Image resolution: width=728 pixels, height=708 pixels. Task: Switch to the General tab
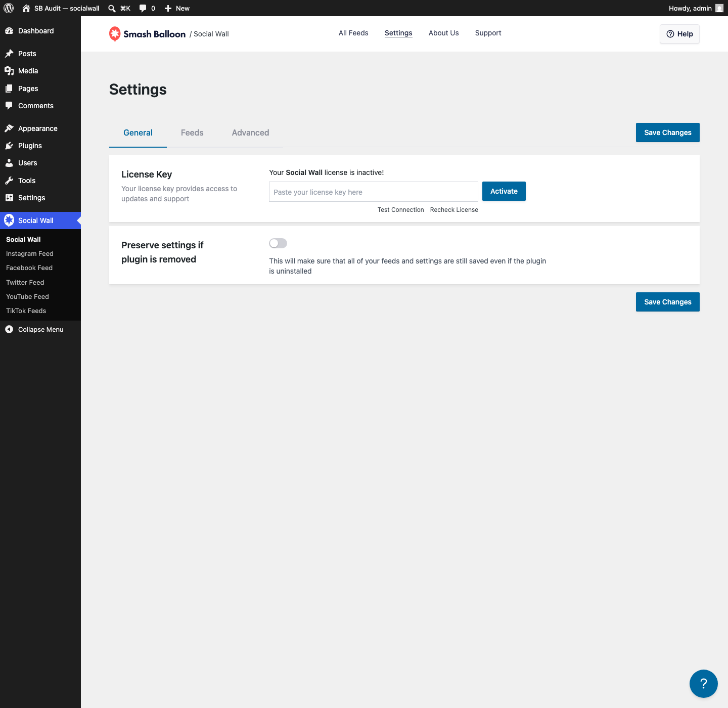(x=138, y=132)
